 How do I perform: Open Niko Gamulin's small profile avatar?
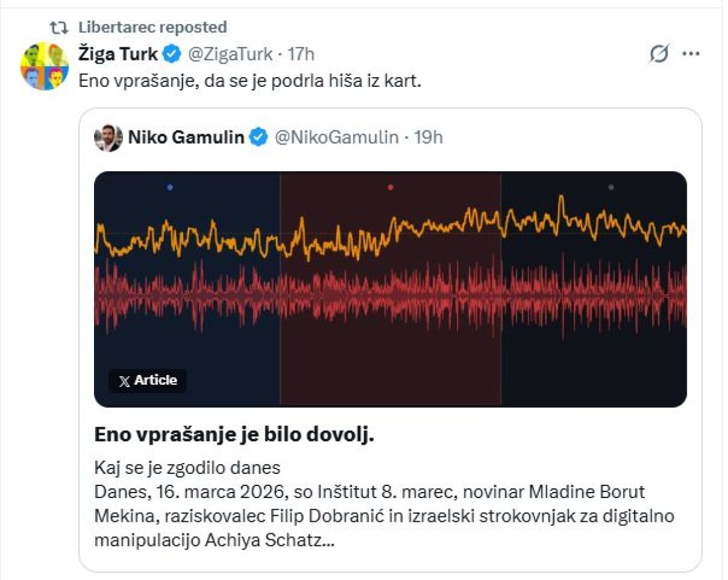(108, 138)
